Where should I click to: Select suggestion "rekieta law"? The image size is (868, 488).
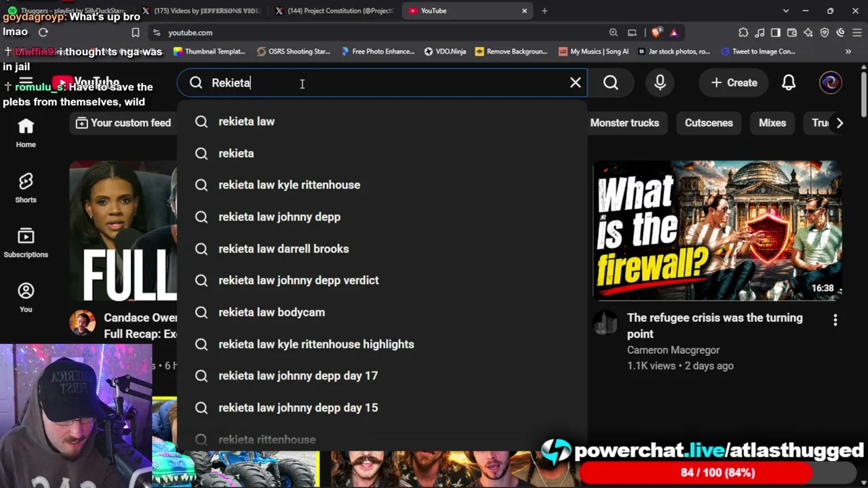coord(382,121)
